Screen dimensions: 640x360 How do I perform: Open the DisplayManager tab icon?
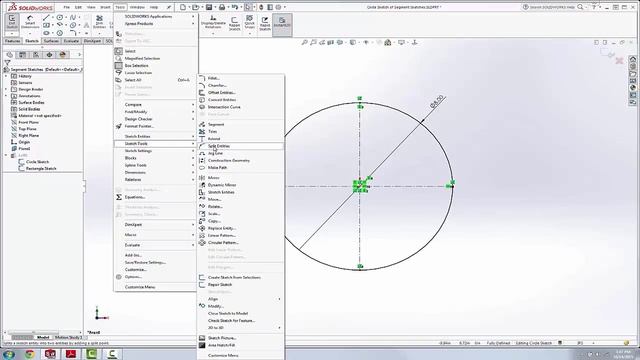[x=62, y=55]
